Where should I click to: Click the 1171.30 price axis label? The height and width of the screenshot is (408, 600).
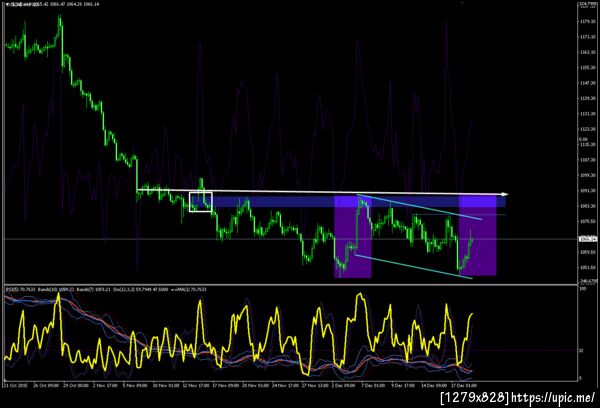[587, 37]
